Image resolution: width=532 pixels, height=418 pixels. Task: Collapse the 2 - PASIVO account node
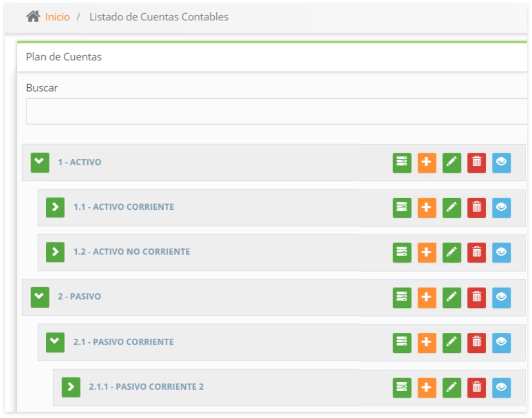(x=40, y=297)
